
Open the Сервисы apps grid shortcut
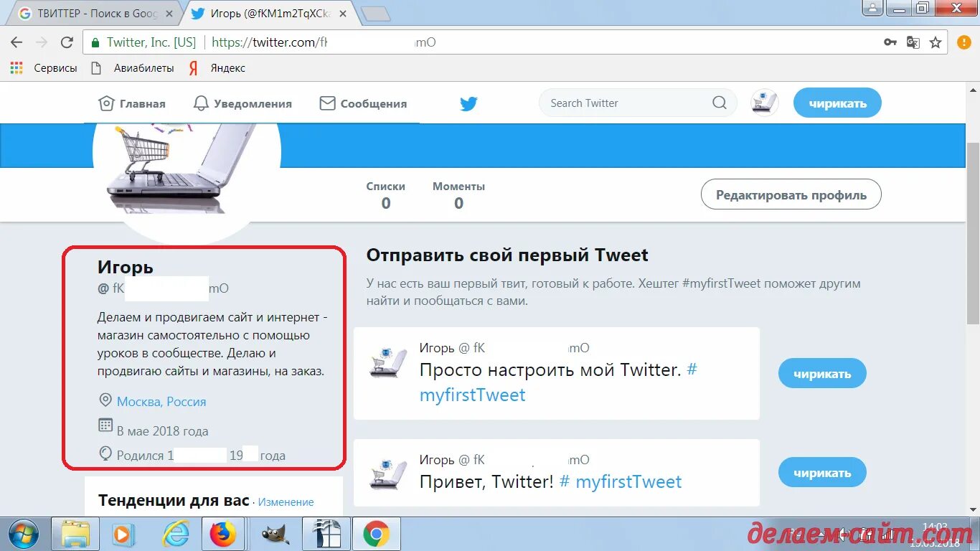[x=43, y=68]
